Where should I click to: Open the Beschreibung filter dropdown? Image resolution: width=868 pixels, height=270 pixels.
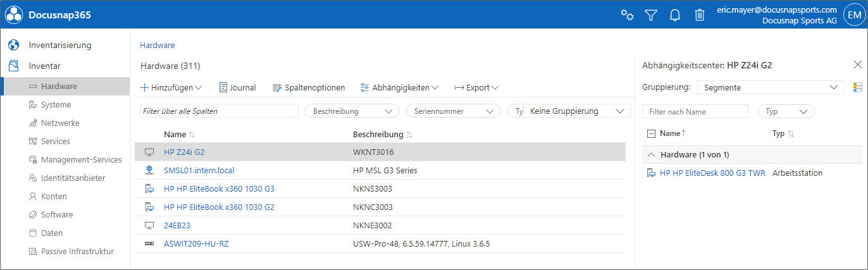pyautogui.click(x=352, y=111)
